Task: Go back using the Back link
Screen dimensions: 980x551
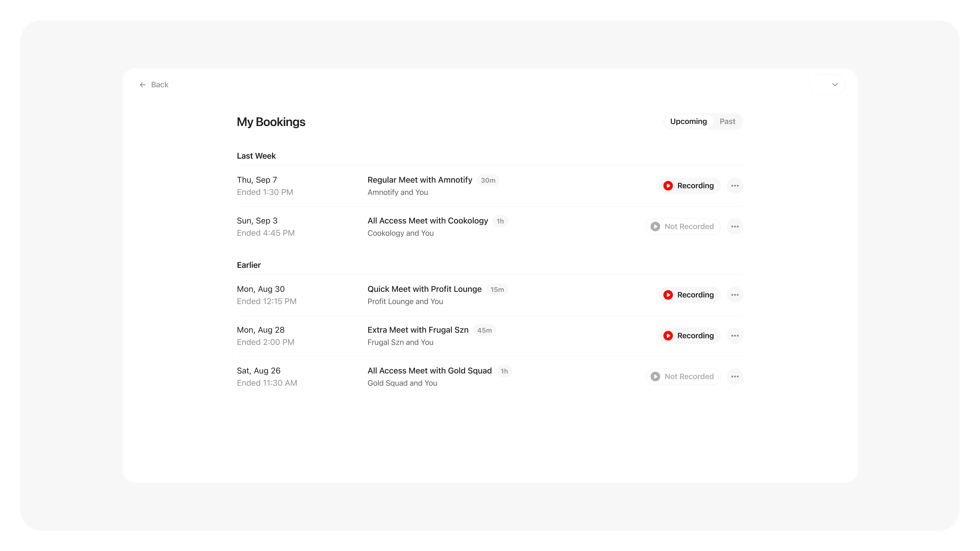Action: click(159, 85)
